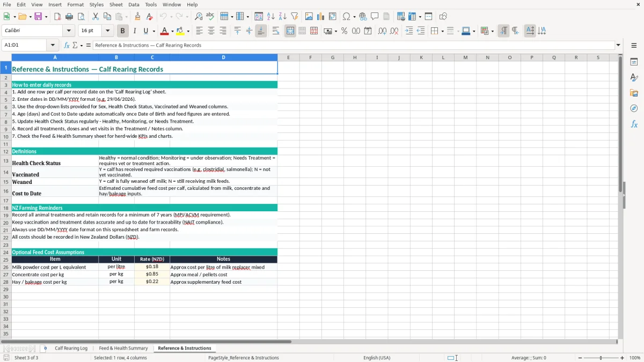
Task: Click the Name Box showing A1:D1
Action: (25, 45)
